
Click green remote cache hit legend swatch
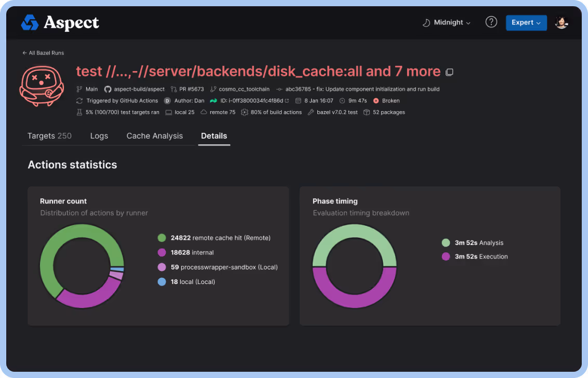[x=162, y=238]
